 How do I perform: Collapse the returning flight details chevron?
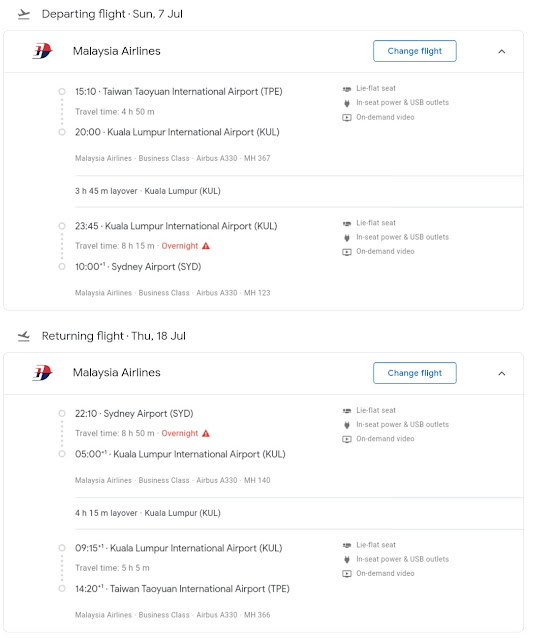pos(502,373)
